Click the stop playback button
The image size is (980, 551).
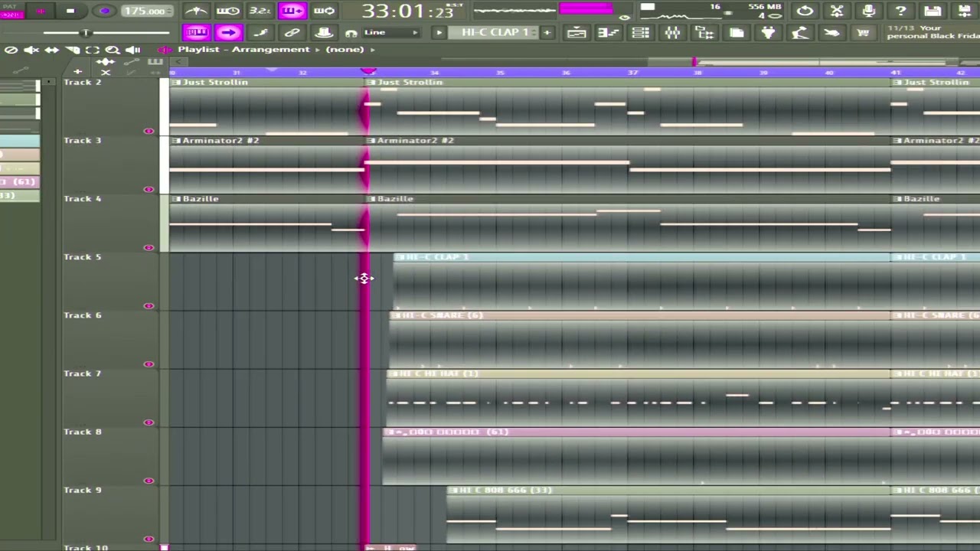pyautogui.click(x=70, y=11)
